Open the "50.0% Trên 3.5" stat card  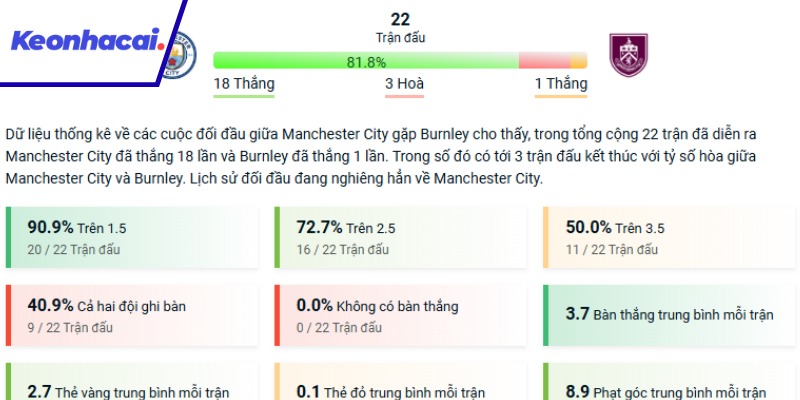[x=668, y=238]
